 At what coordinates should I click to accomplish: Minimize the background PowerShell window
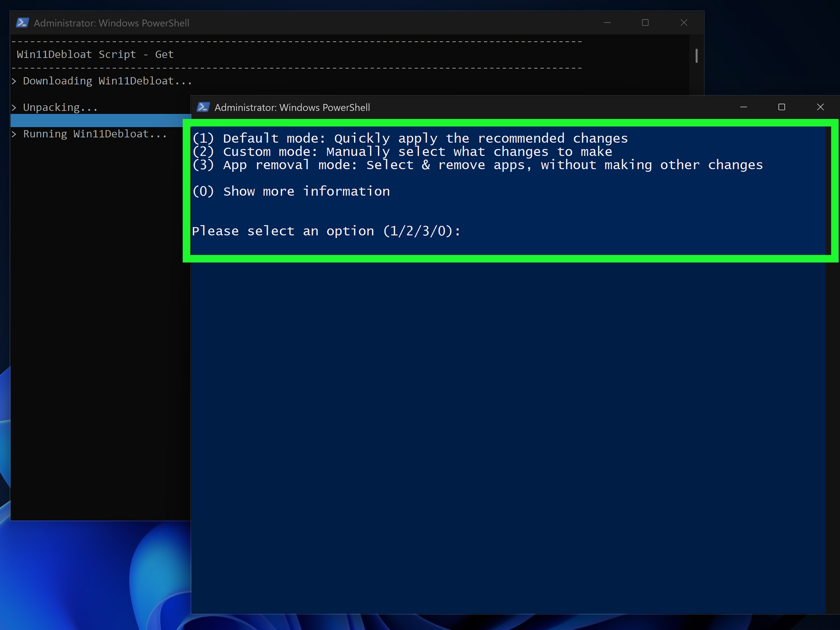607,22
